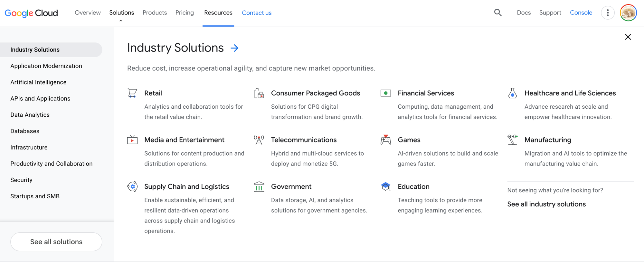Viewport: 644px width, 262px height.
Task: Open the Consumer Packaged Goods link
Action: (x=316, y=93)
